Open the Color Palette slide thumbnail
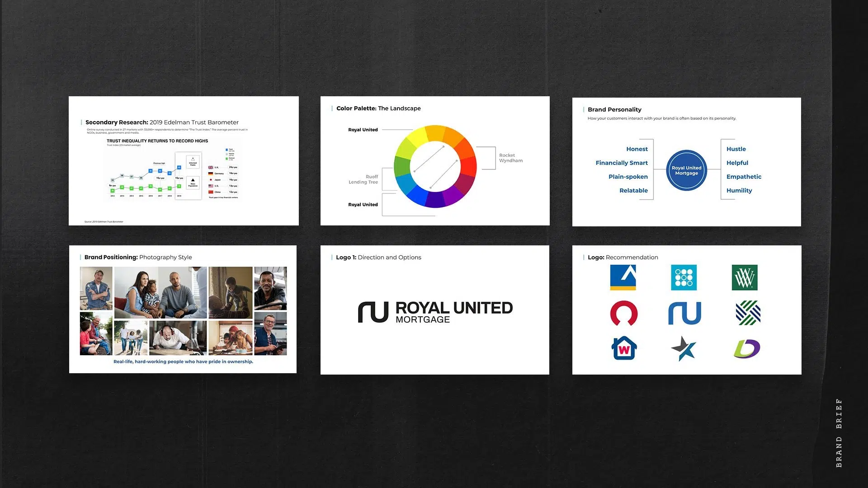Image resolution: width=868 pixels, height=488 pixels. pyautogui.click(x=435, y=161)
